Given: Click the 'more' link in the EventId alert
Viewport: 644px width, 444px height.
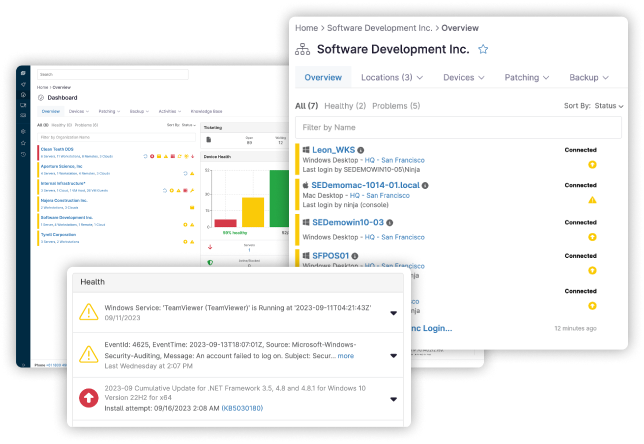Looking at the screenshot, I should [x=345, y=356].
